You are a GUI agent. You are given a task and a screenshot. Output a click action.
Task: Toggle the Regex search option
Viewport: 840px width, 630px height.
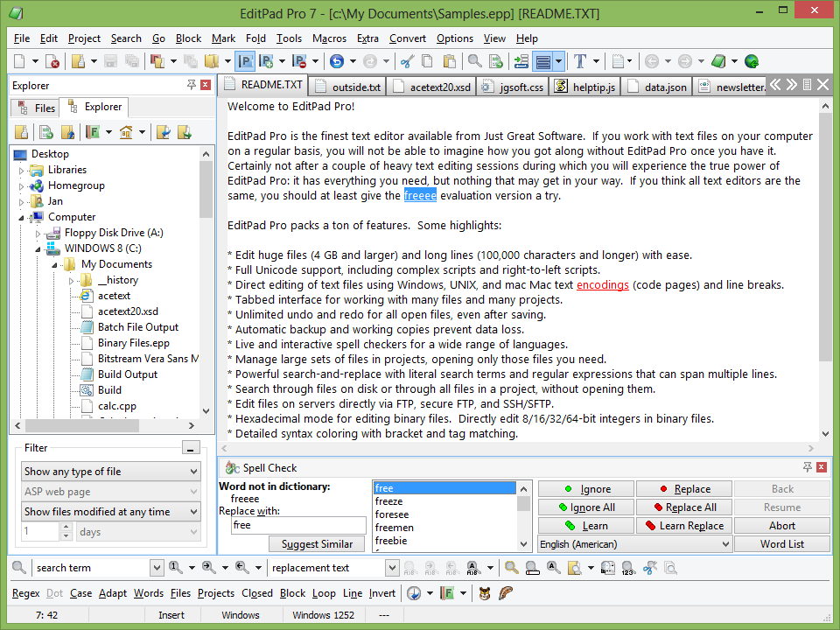pyautogui.click(x=25, y=593)
